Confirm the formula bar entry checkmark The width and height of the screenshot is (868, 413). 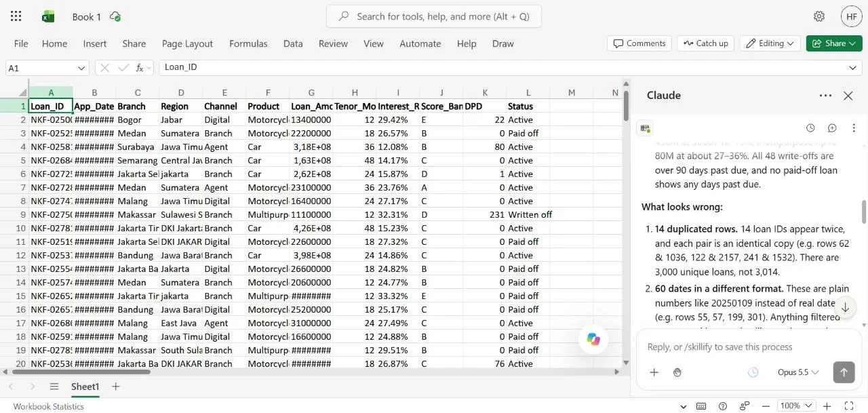[123, 68]
